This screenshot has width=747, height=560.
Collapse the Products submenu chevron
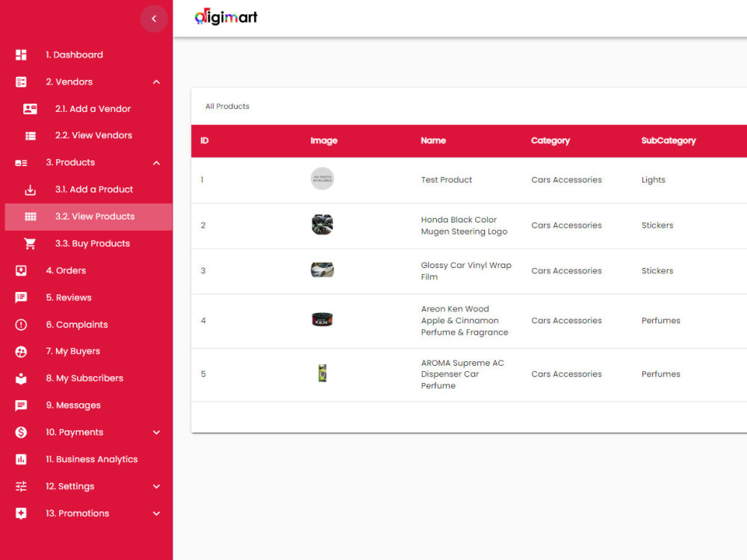[x=156, y=163]
